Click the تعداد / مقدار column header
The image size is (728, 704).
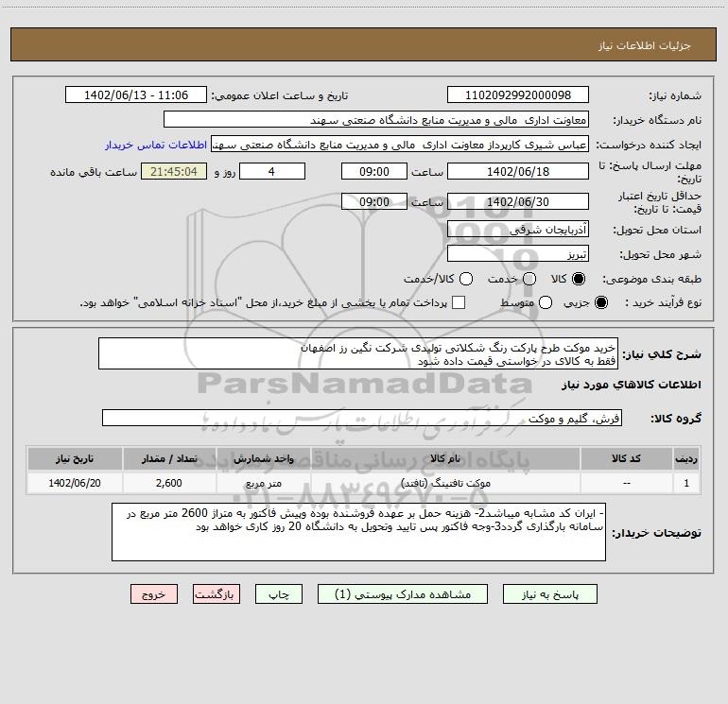coord(169,458)
